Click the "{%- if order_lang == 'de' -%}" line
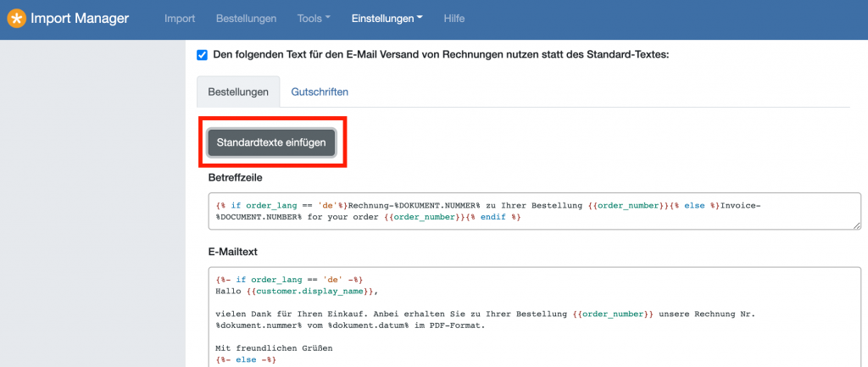Image resolution: width=868 pixels, height=367 pixels. pos(290,280)
